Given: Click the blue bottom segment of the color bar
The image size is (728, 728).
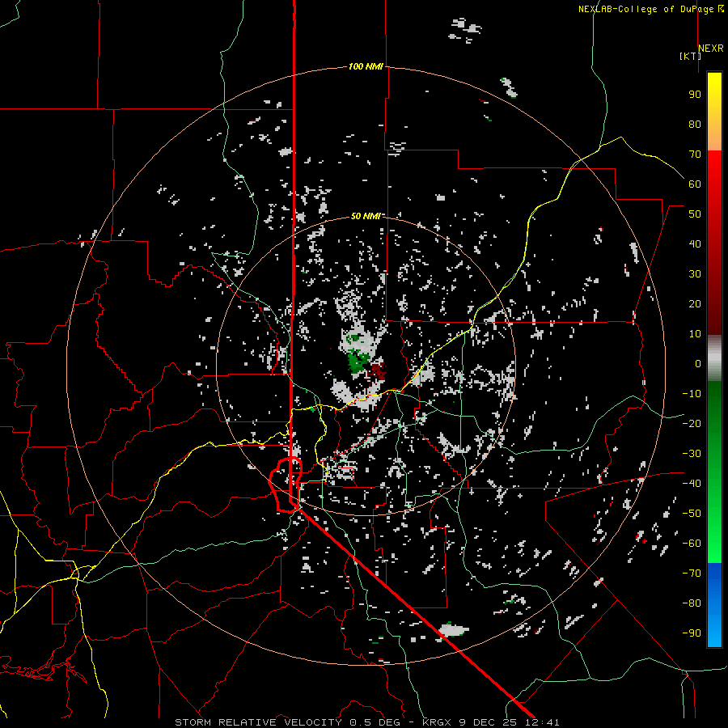Looking at the screenshot, I should point(714,605).
